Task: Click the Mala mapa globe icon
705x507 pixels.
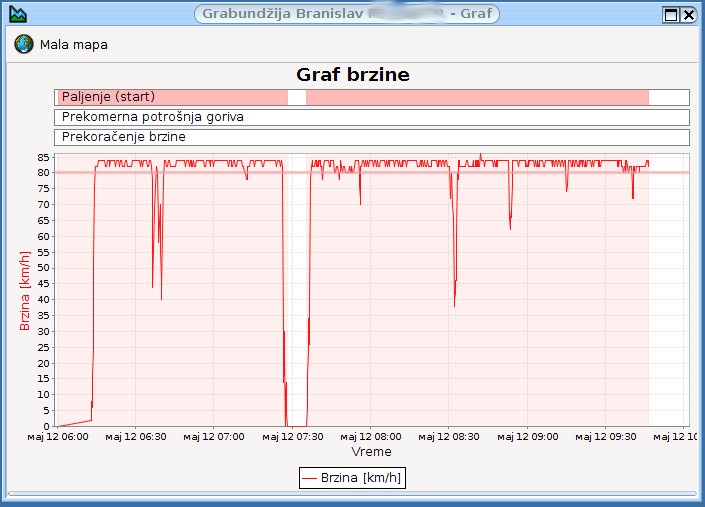Action: [x=23, y=44]
